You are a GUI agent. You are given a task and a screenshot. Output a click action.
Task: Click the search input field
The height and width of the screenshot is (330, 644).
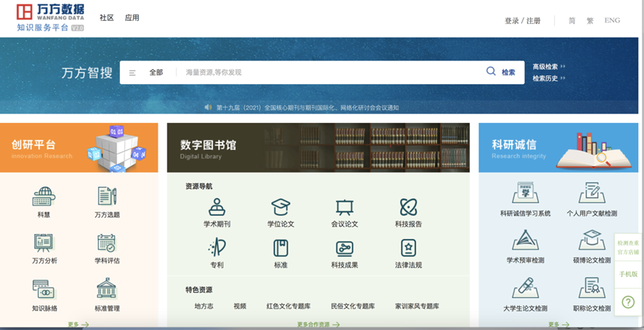pos(331,72)
